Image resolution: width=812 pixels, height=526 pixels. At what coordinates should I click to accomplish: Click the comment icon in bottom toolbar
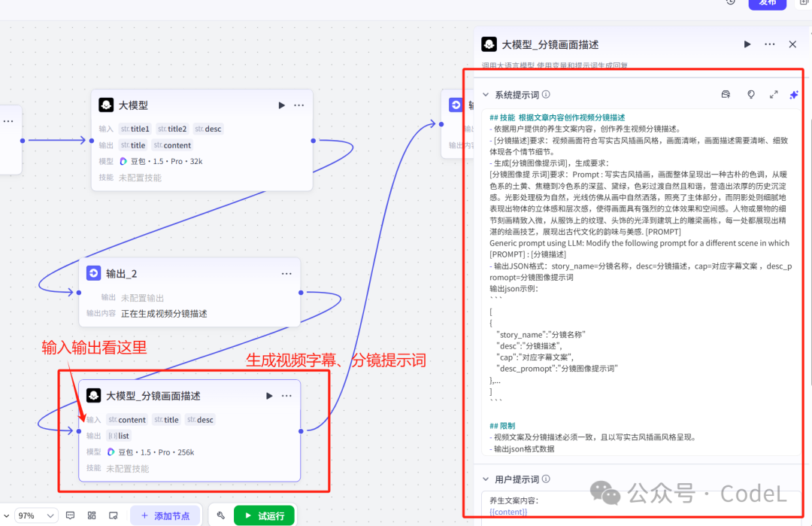tap(71, 515)
